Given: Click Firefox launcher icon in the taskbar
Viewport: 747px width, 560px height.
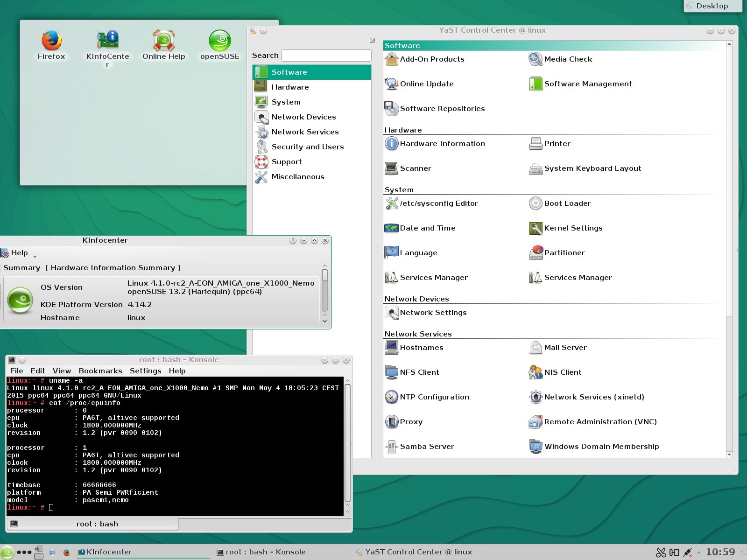Looking at the screenshot, I should pos(67,553).
